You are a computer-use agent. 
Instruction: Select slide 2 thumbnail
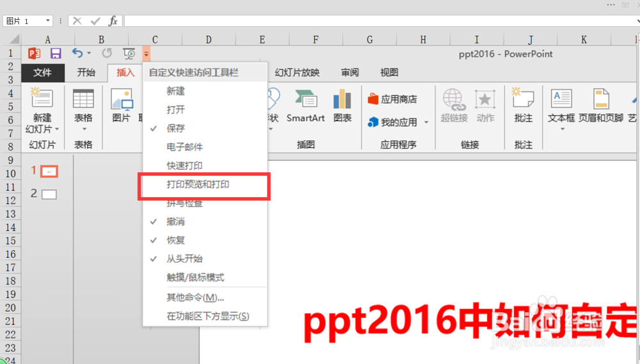[49, 194]
